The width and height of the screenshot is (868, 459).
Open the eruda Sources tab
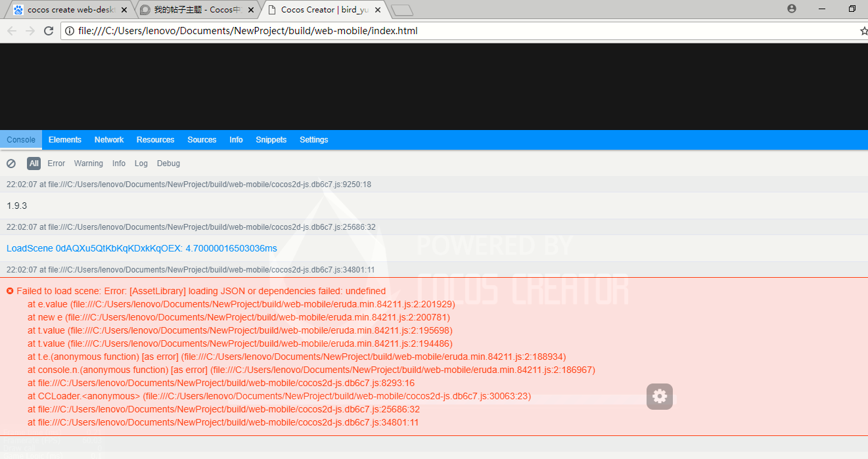click(x=202, y=140)
